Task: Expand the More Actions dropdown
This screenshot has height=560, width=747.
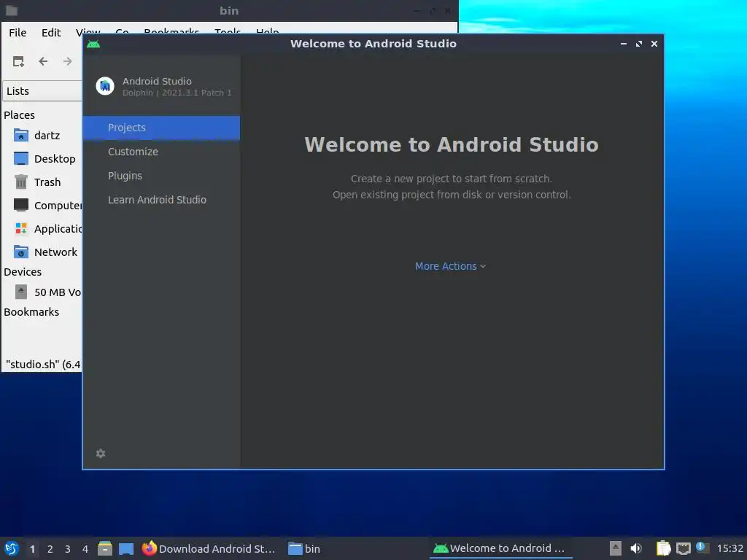Action: [x=450, y=266]
